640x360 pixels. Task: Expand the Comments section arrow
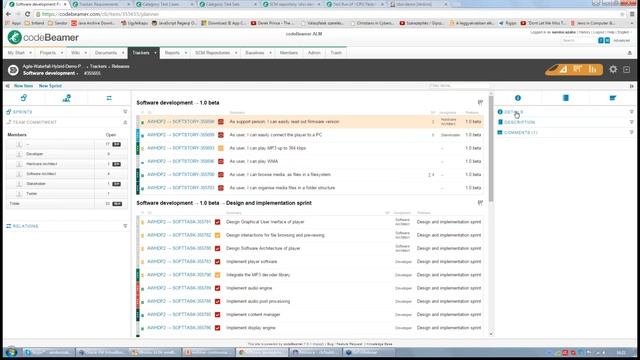[631, 132]
